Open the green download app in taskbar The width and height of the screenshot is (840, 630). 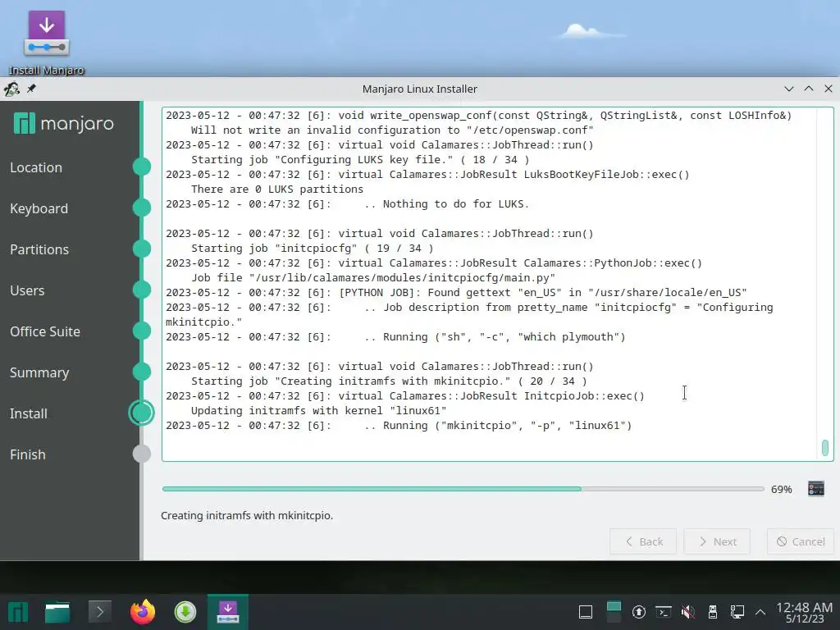(185, 612)
